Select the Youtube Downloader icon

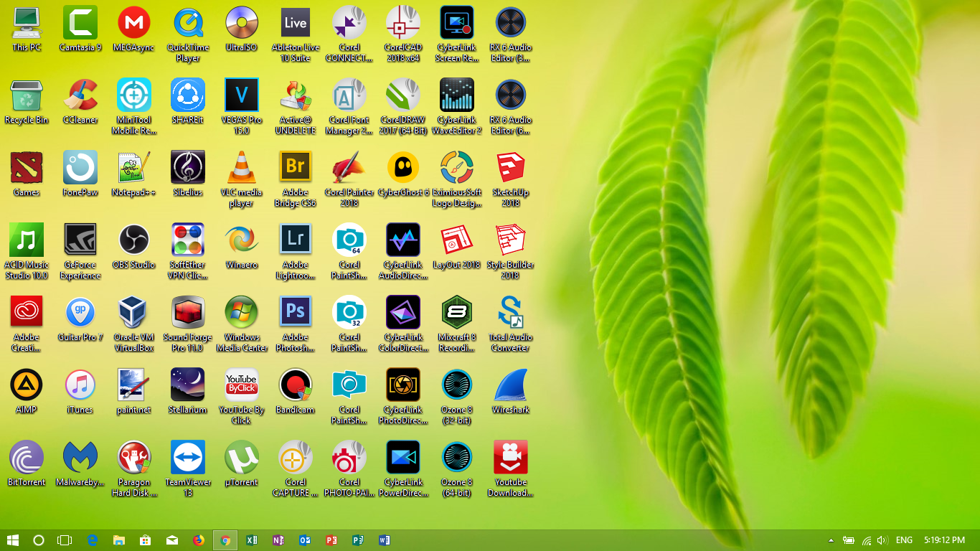click(x=511, y=457)
